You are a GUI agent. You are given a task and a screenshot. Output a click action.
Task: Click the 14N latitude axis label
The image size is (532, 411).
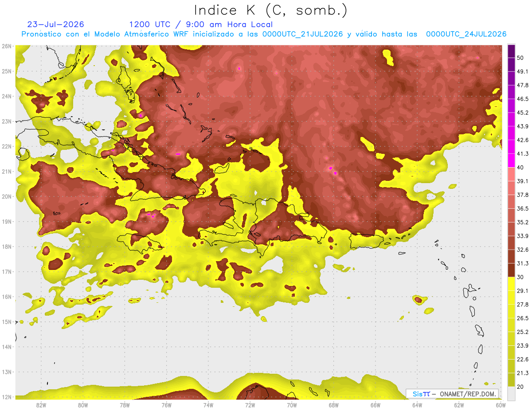coord(7,347)
